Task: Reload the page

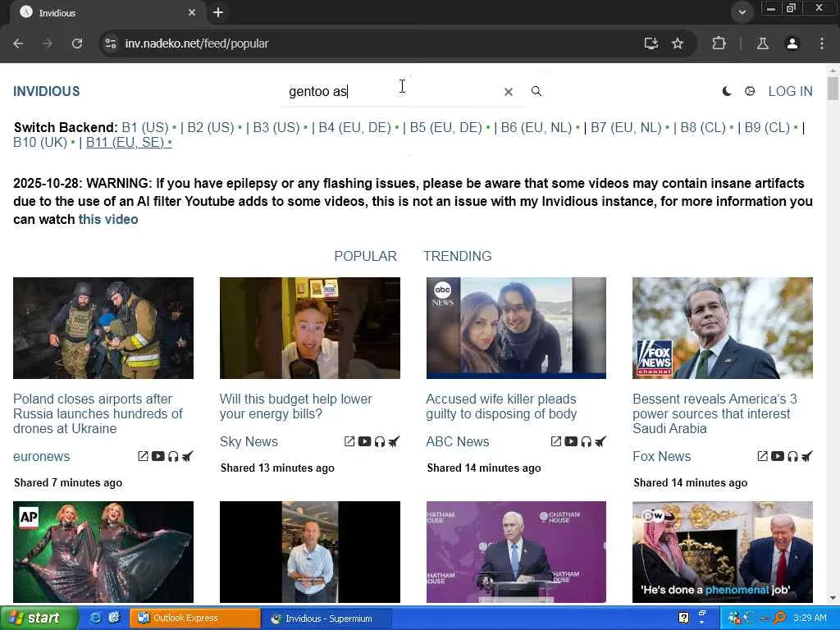Action: 77,43
